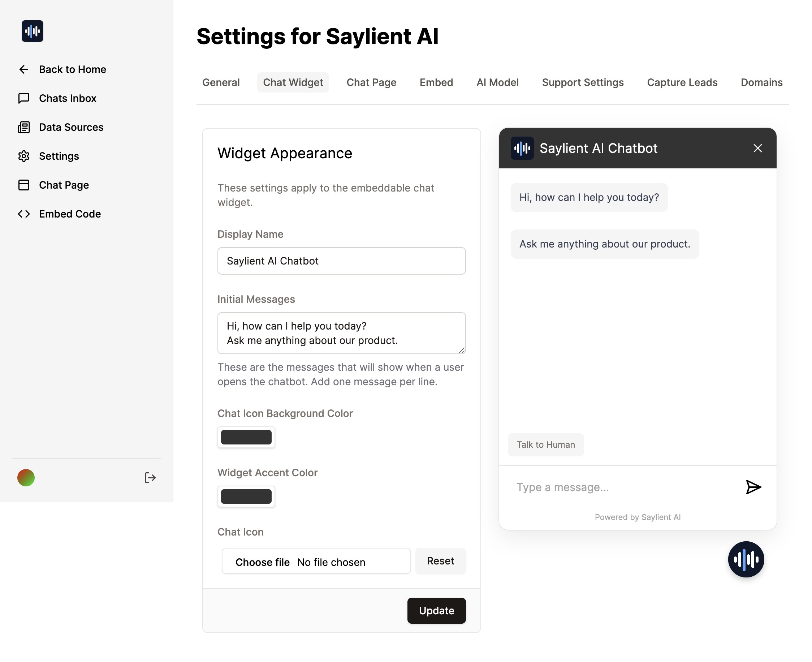812x662 pixels.
Task: Click the gradient user avatar circle
Action: 26,478
